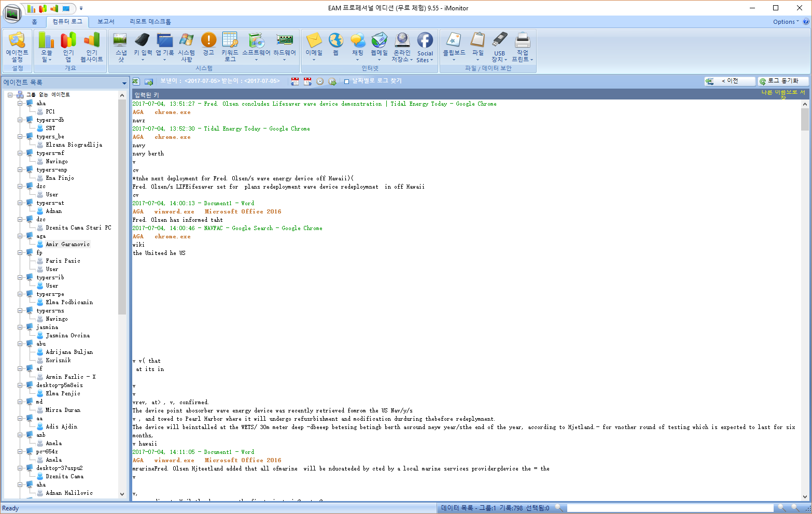
Task: Collapse the aga agent node
Action: [x=20, y=236]
